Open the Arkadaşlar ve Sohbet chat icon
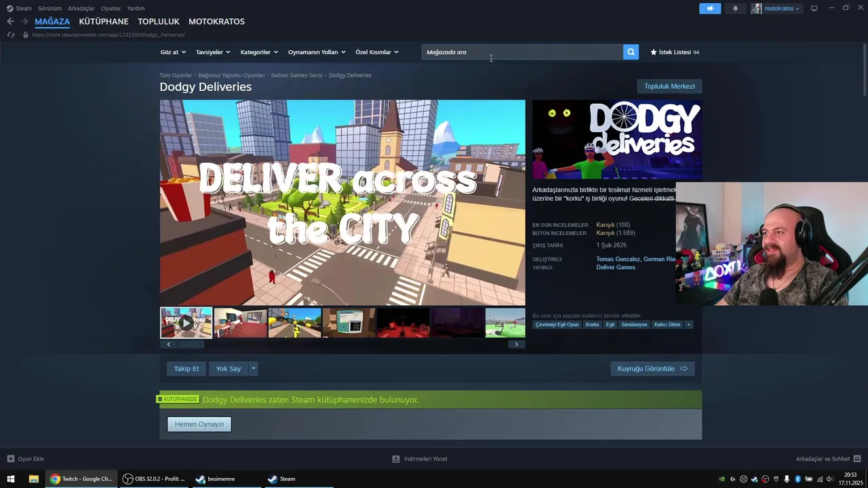Image resolution: width=868 pixels, height=488 pixels. coord(857,459)
